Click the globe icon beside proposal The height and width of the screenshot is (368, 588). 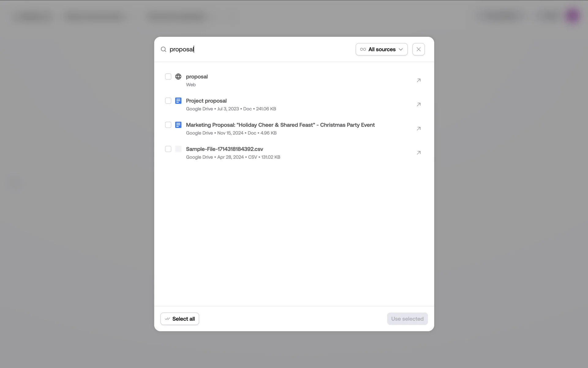pos(178,76)
